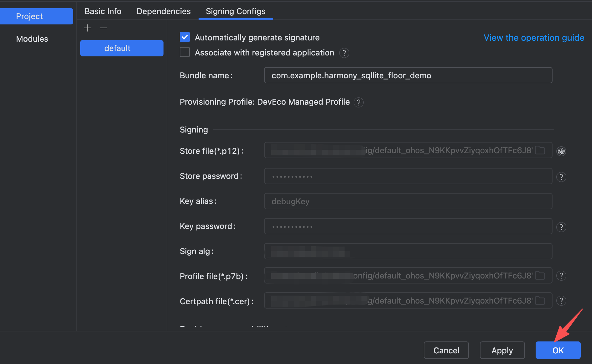Select Modules in the left sidebar

(32, 39)
